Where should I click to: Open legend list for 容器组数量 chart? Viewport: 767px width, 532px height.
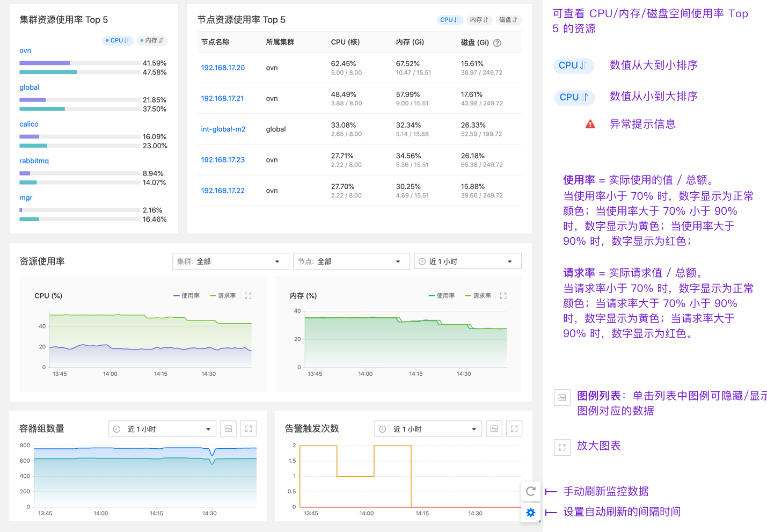pos(229,429)
